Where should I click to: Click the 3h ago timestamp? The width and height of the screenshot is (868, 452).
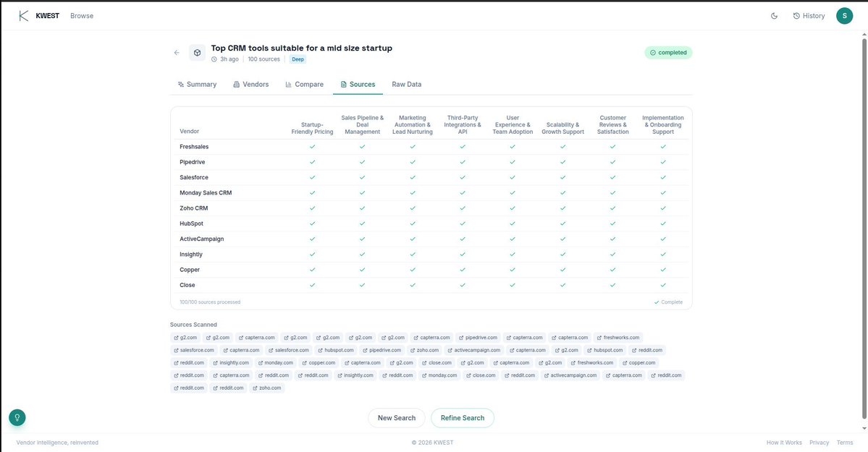pos(225,59)
